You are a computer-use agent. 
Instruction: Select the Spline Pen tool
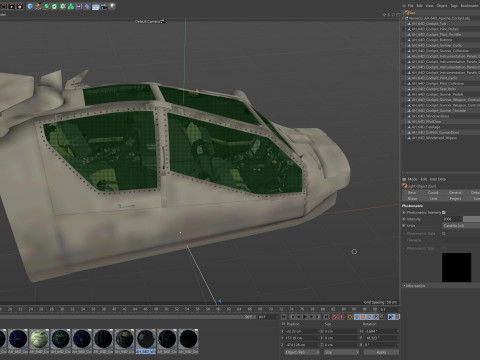[x=38, y=6]
